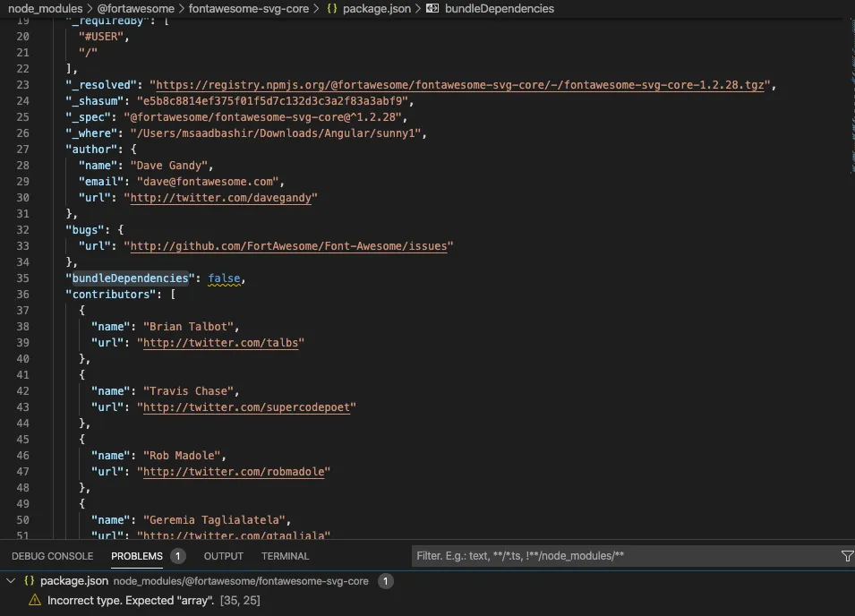The image size is (855, 616).
Task: Click the JSON braces icon next to package.json in Problems
Action: tap(30, 581)
